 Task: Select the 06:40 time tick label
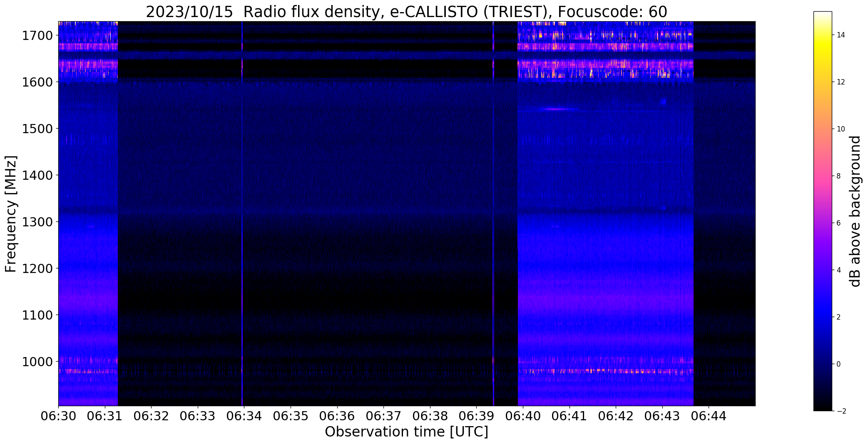click(523, 416)
